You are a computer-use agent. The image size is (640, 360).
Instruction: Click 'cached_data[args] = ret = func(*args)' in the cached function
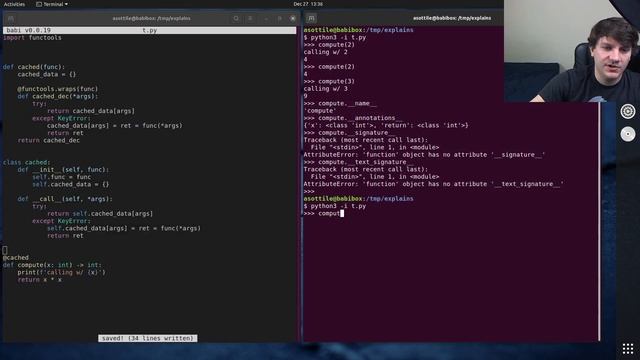115,126
